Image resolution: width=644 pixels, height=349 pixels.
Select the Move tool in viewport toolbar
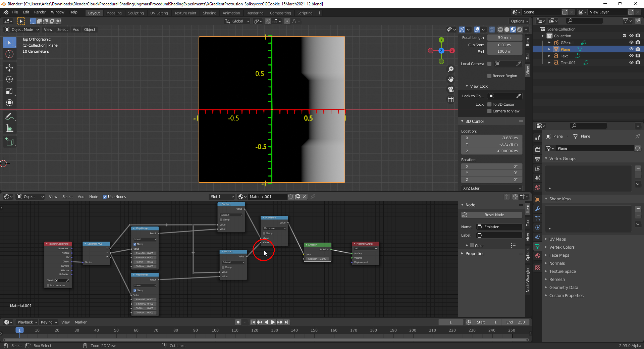pos(9,68)
